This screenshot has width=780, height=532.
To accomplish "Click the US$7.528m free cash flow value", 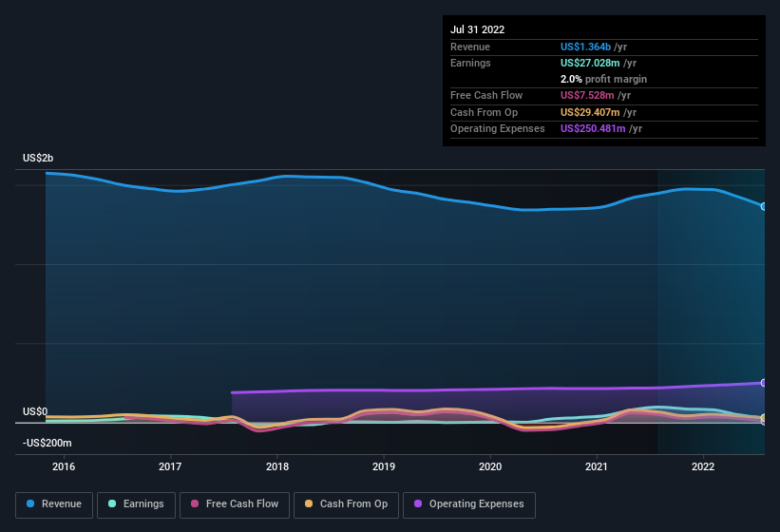I will pyautogui.click(x=587, y=96).
